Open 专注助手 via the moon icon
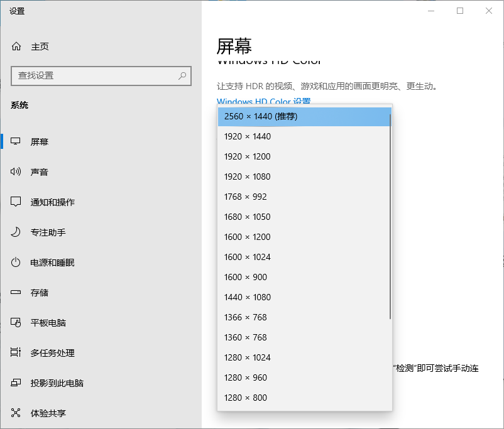 pyautogui.click(x=16, y=232)
